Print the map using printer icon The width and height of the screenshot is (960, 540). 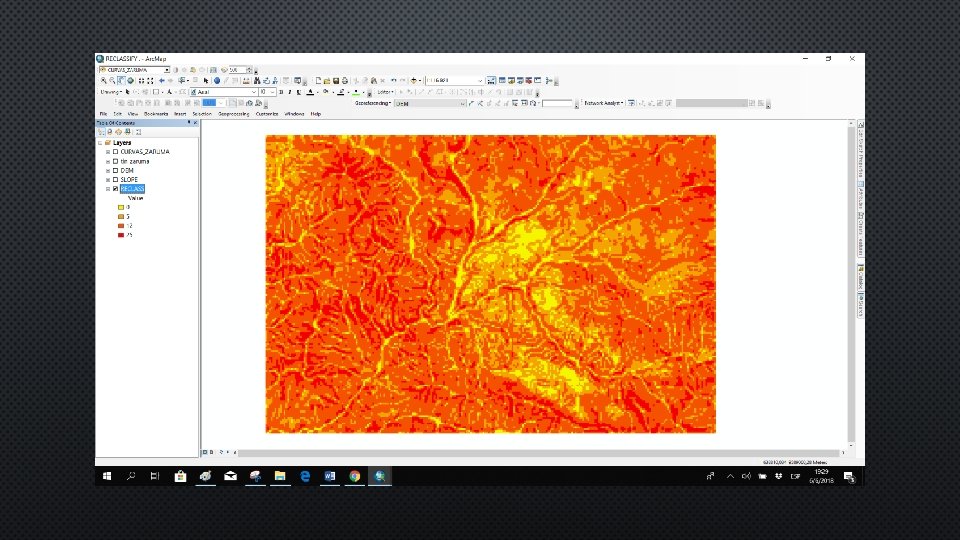[345, 81]
